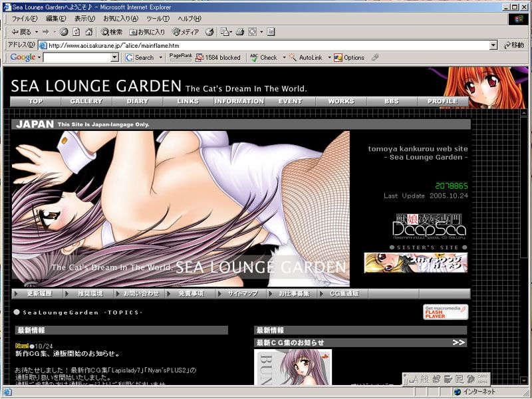Open the 編集(E) menu

click(x=56, y=19)
